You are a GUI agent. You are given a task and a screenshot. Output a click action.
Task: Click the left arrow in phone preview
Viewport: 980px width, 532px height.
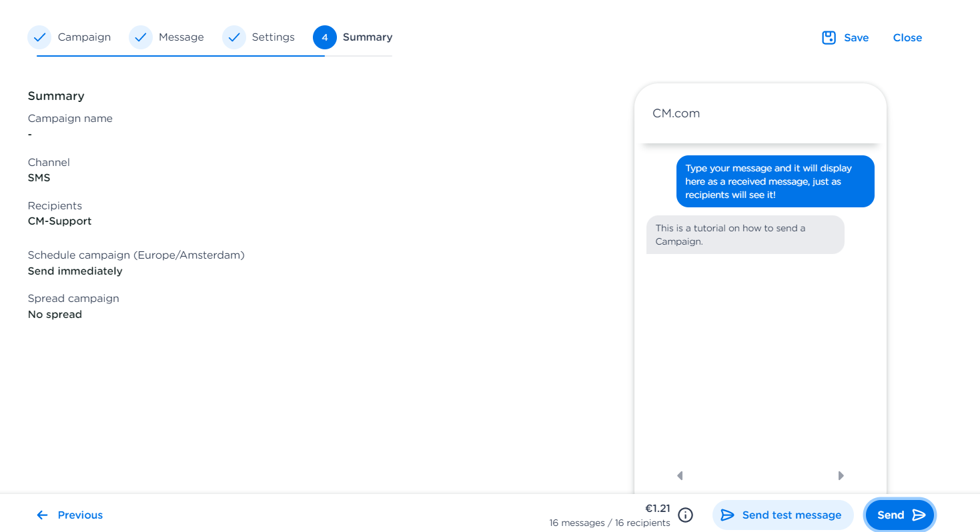[680, 475]
